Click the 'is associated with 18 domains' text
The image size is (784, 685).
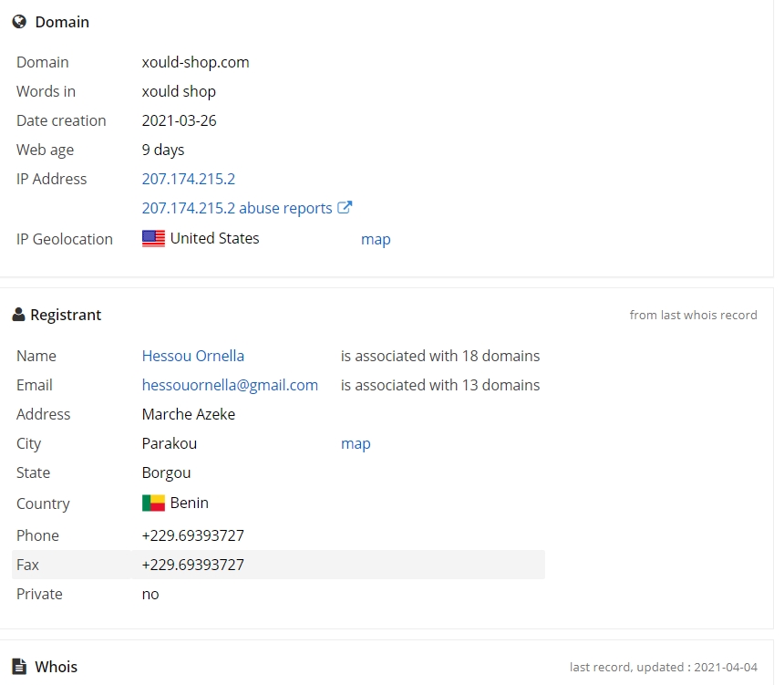(440, 356)
